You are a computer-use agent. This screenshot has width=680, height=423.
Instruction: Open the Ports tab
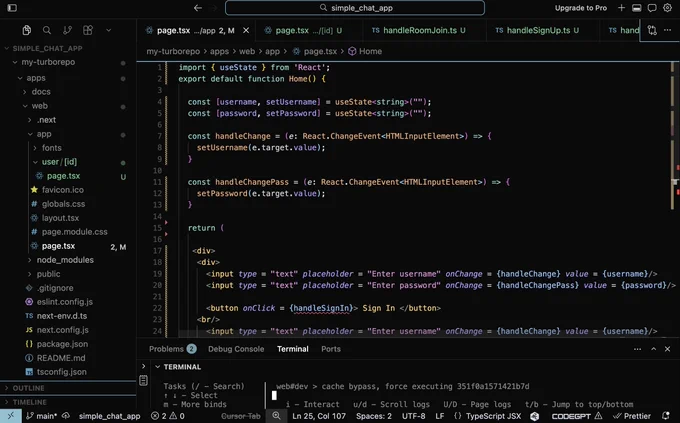pos(331,349)
